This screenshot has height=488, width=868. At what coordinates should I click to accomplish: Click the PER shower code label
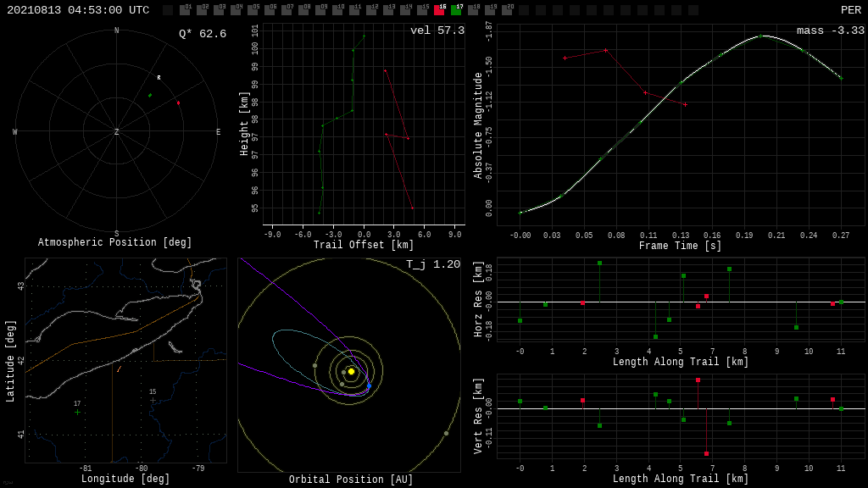tap(851, 10)
